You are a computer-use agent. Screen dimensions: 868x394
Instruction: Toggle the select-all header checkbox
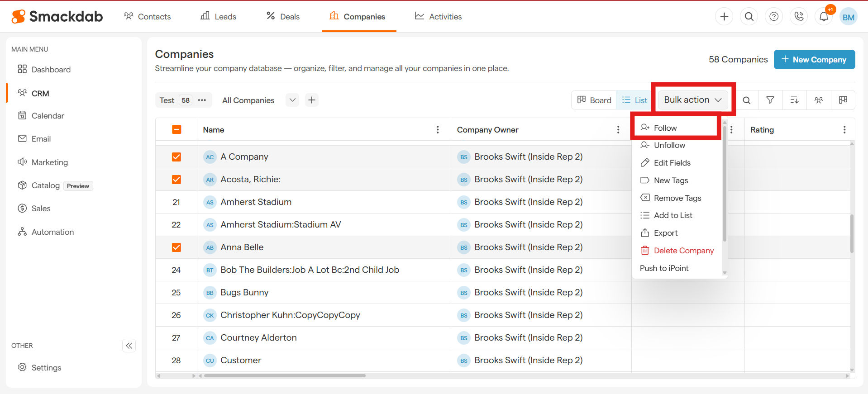coord(176,130)
